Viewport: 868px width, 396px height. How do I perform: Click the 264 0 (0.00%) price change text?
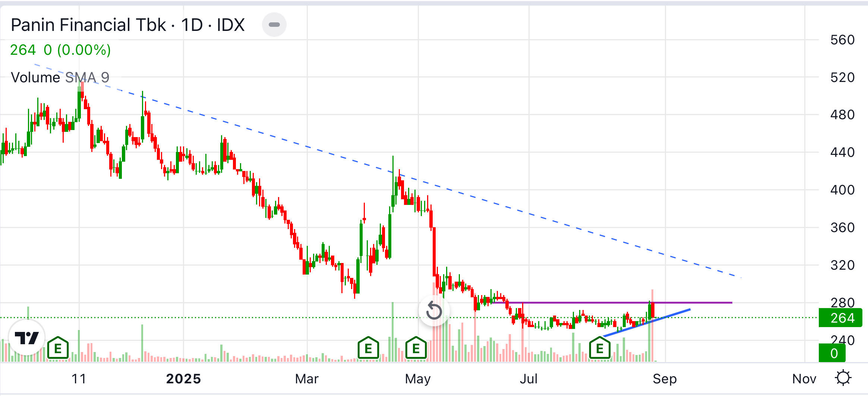(60, 50)
